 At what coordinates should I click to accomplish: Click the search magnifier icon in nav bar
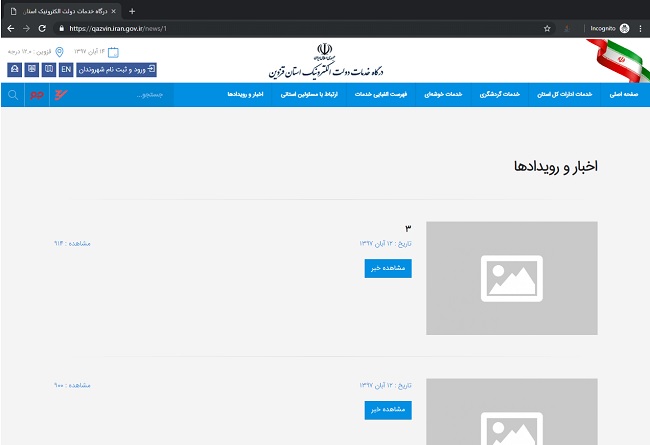(x=13, y=95)
